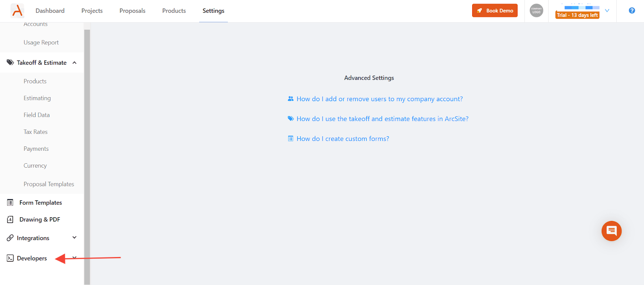Collapse the Takeoff & Estimate section chevron
Viewport: 644px width, 285px height.
pyautogui.click(x=74, y=62)
